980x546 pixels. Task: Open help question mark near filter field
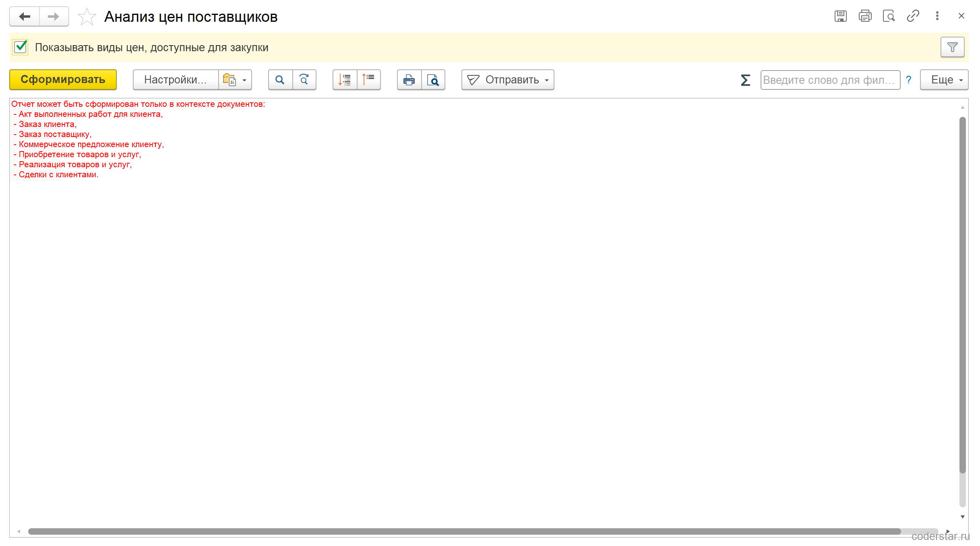coord(909,80)
